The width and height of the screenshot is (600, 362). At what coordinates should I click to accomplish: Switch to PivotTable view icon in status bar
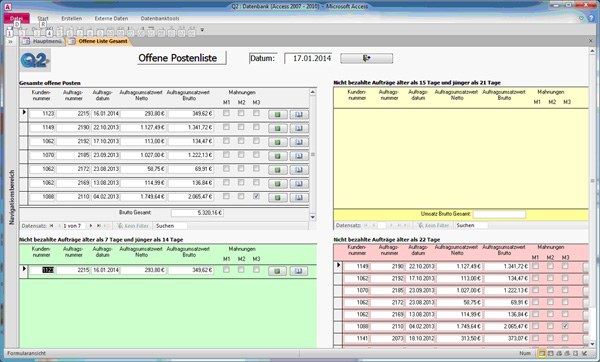(x=559, y=353)
